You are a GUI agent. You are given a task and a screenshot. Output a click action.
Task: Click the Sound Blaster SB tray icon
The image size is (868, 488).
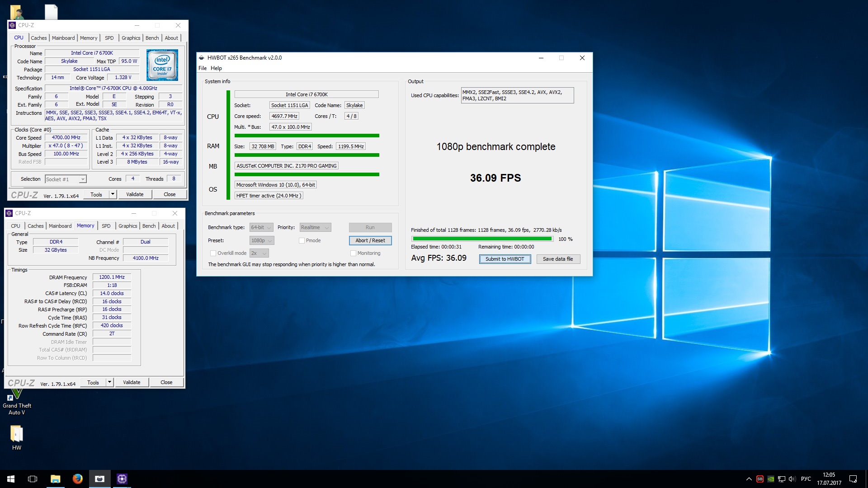pyautogui.click(x=760, y=479)
